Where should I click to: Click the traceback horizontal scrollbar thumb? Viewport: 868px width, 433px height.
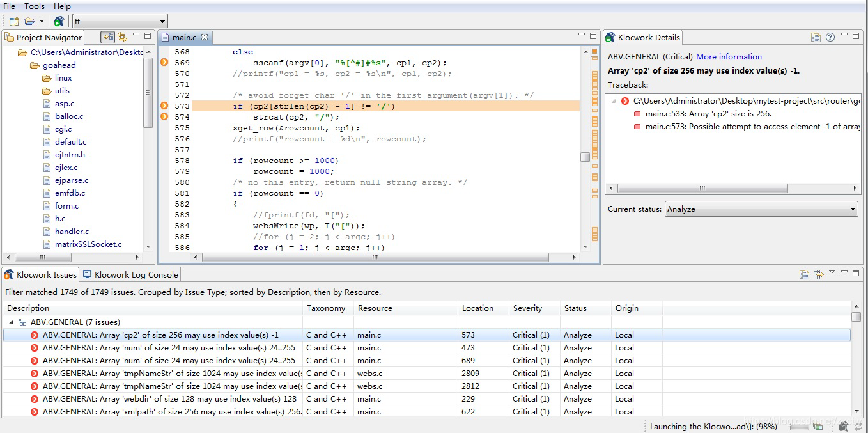point(702,189)
